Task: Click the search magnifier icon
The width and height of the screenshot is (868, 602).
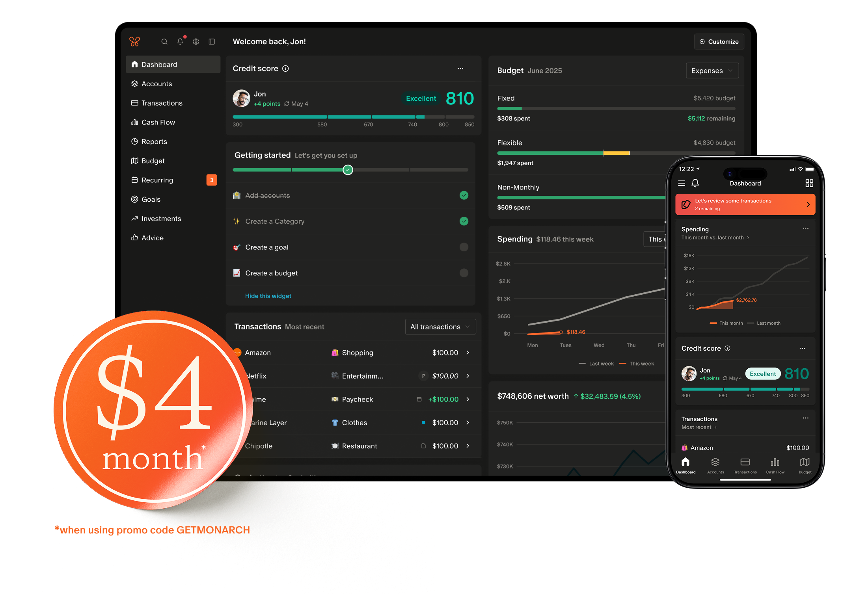Action: pyautogui.click(x=164, y=42)
